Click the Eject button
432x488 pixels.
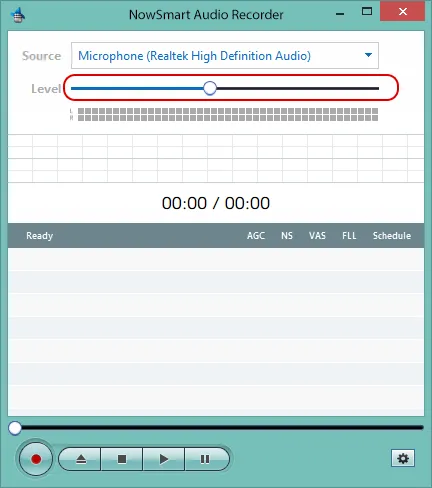tap(80, 459)
